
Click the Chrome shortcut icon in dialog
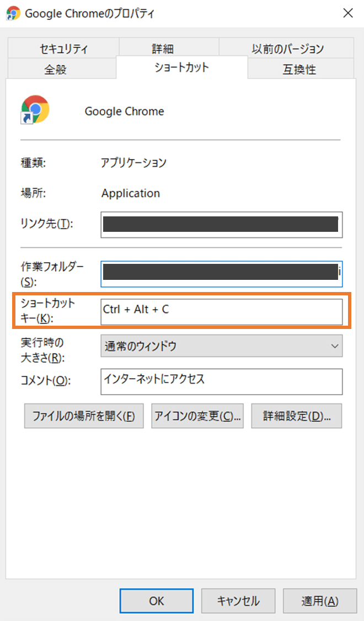35,110
